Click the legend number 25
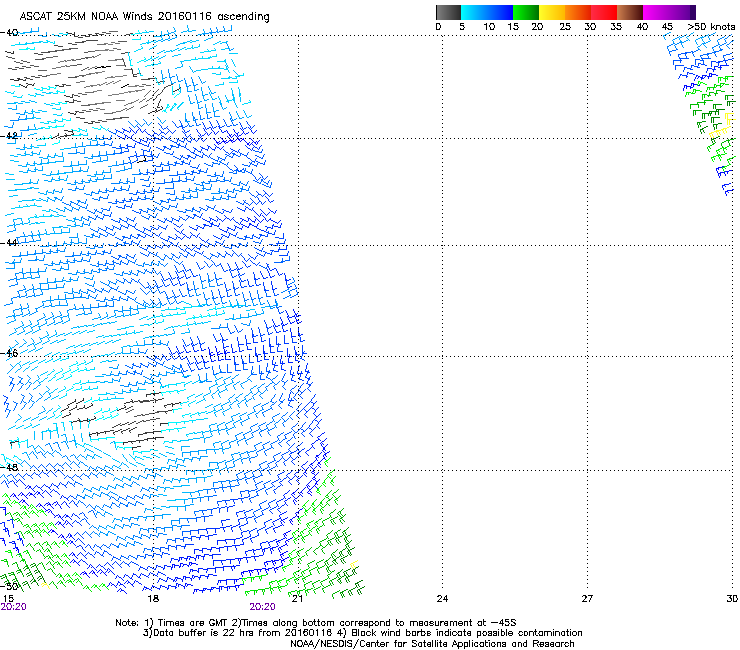Image resolution: width=740 pixels, height=650 pixels. 565,27
